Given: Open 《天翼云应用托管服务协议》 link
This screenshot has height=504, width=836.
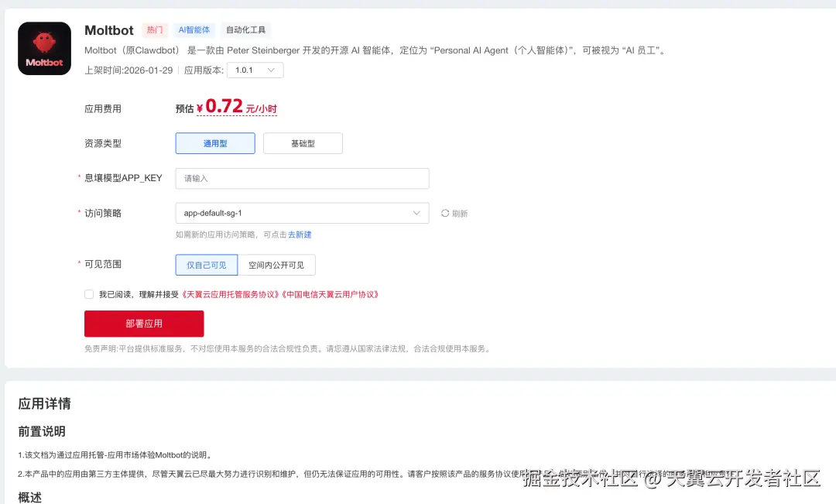Looking at the screenshot, I should pos(230,294).
